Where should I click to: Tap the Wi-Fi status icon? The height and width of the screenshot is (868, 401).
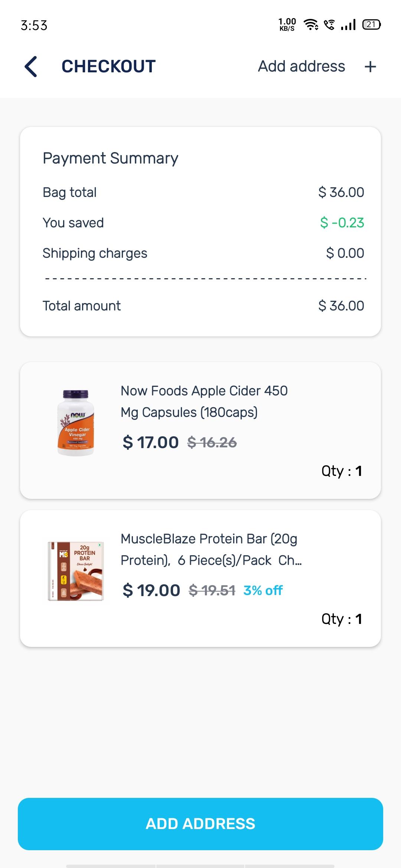pos(311,24)
